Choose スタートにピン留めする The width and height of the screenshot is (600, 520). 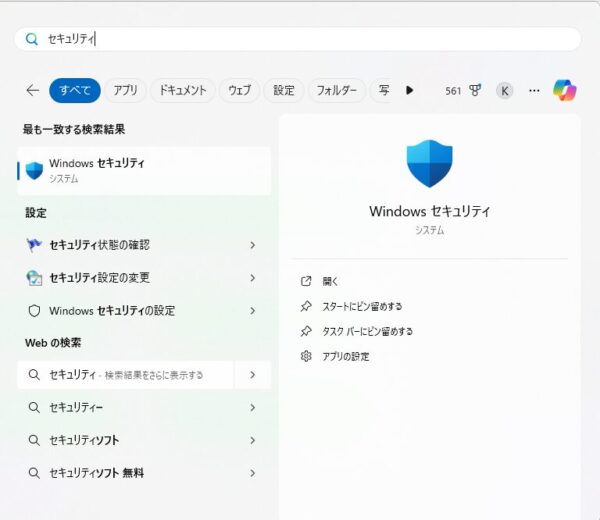point(362,306)
